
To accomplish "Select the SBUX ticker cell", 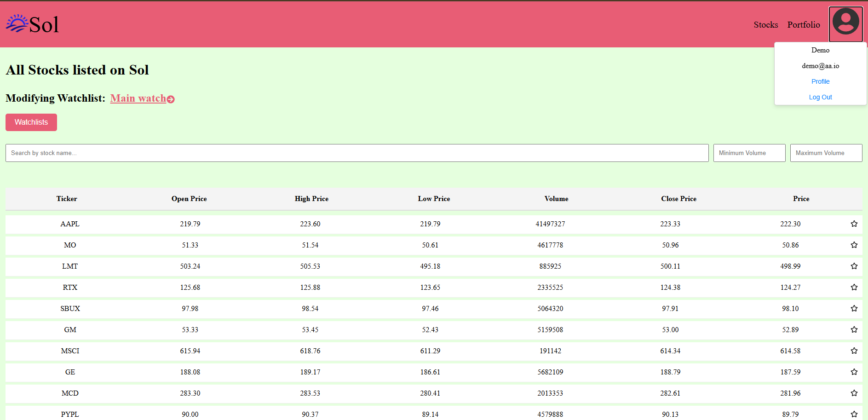I will pos(70,309).
